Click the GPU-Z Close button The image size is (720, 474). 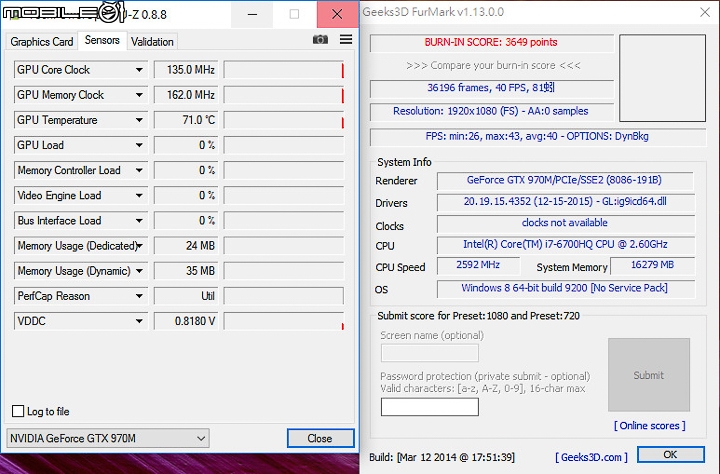(x=321, y=438)
